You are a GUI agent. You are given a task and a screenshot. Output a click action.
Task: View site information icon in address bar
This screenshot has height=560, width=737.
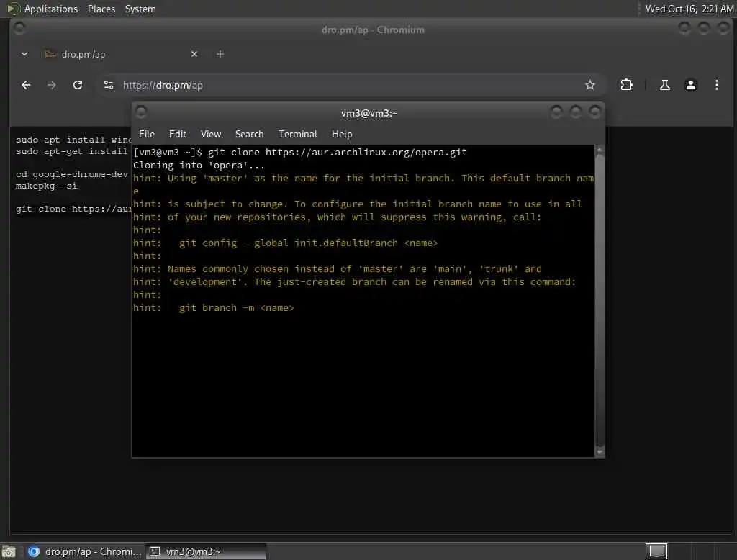click(x=109, y=85)
